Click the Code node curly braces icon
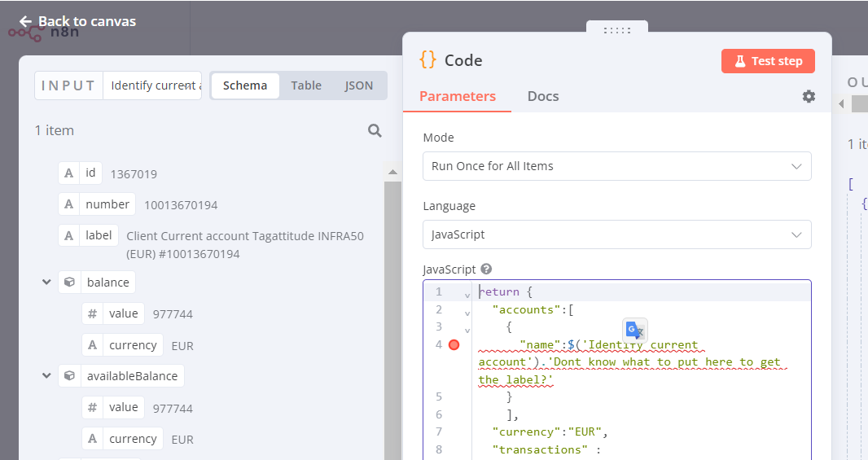This screenshot has width=868, height=460. click(x=427, y=60)
